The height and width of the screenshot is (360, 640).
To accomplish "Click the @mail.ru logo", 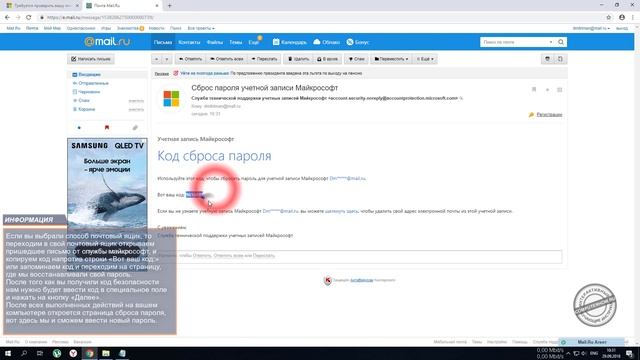I will coord(107,42).
